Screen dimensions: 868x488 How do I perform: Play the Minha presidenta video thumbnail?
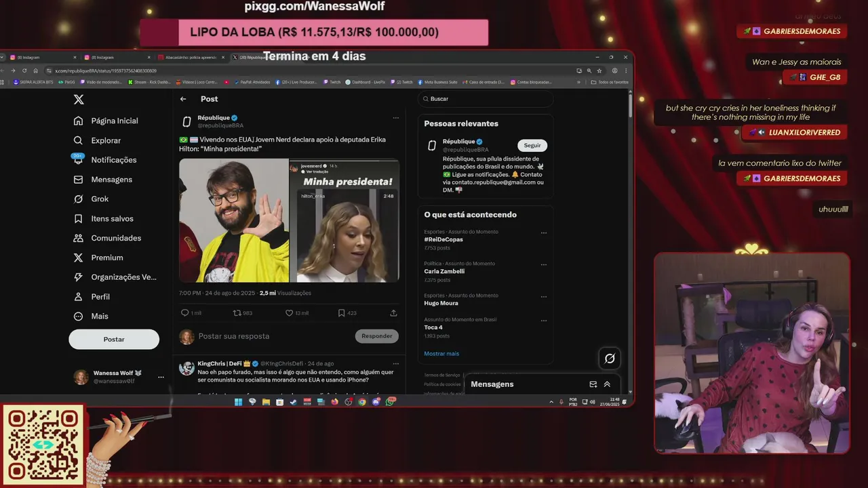[344, 220]
